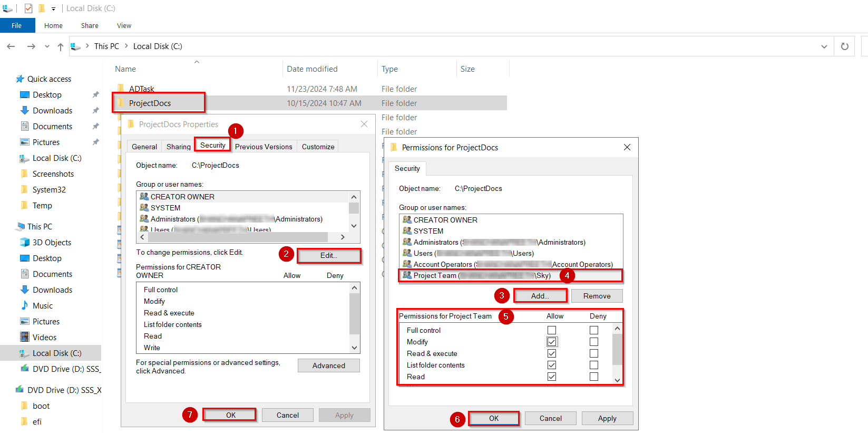The image size is (868, 433).
Task: Click Advanced in ProjectDocs Properties
Action: coord(329,365)
